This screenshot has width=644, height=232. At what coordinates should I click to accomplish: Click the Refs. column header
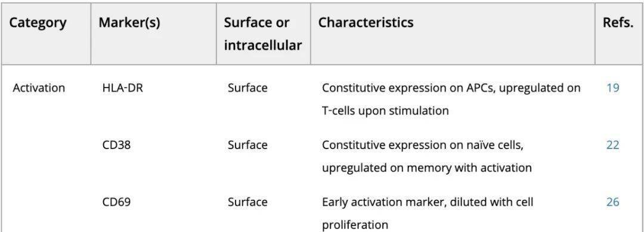(x=618, y=23)
